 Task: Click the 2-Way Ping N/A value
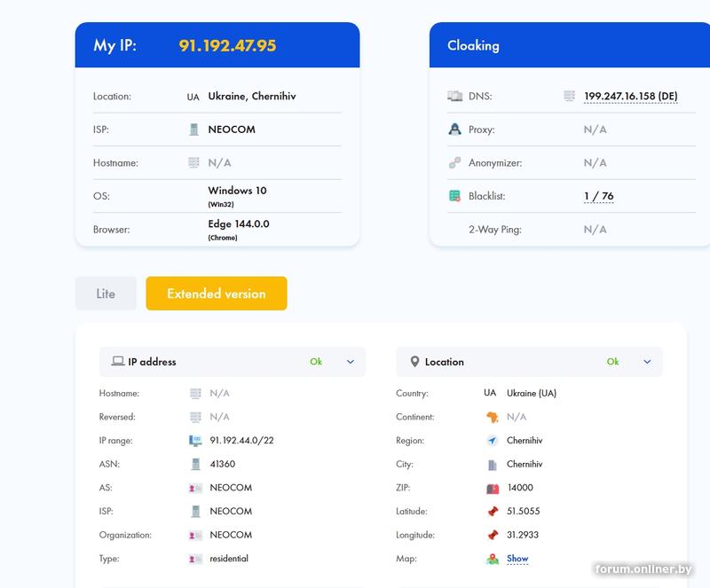coord(595,230)
